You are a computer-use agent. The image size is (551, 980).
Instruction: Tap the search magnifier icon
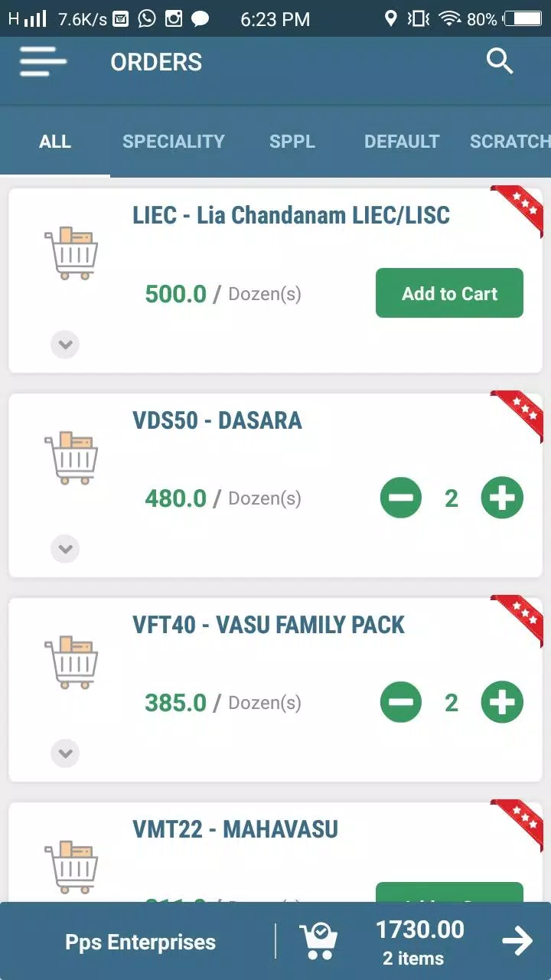pos(500,61)
